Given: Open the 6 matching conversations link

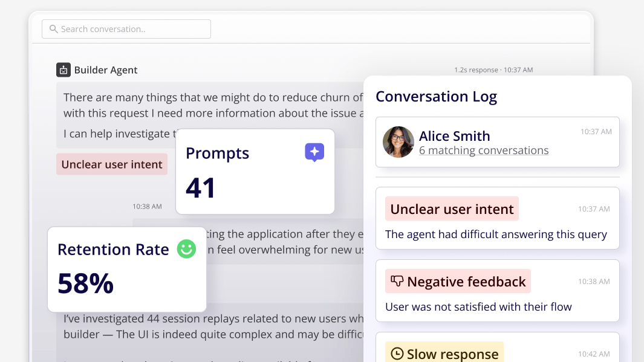Looking at the screenshot, I should 484,150.
